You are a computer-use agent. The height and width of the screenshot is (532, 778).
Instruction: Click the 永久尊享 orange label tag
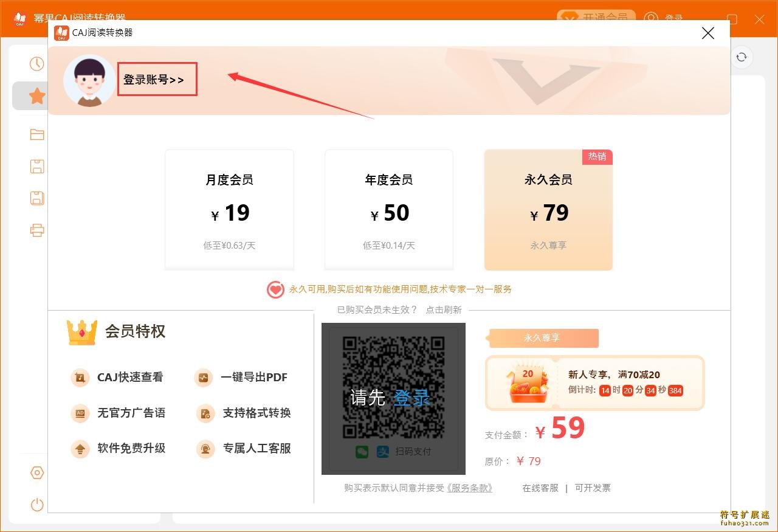[543, 338]
